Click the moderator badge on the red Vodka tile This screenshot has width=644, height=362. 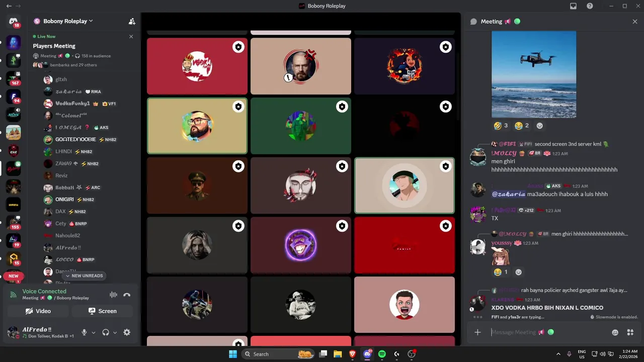coord(238,47)
